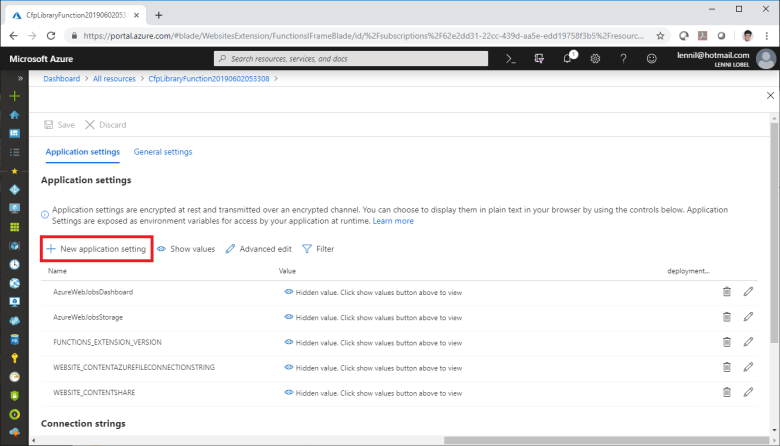
Task: Edit the WEBSITE_CONTENTSHARE setting pencil
Action: 748,392
